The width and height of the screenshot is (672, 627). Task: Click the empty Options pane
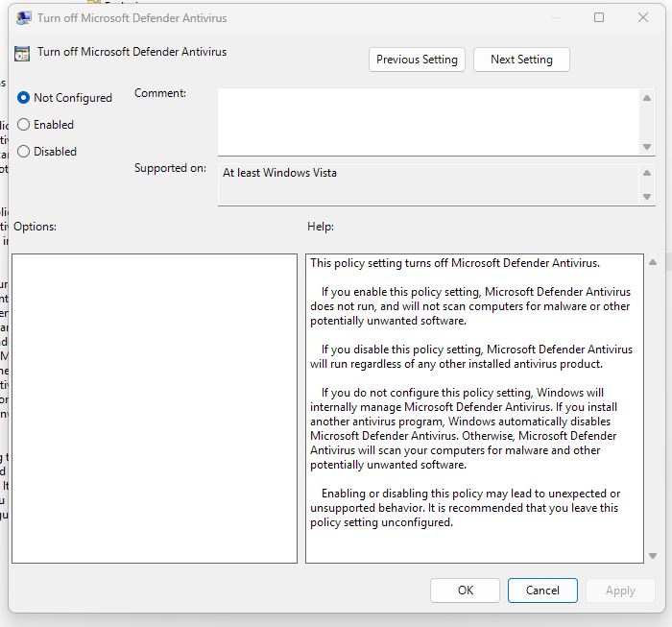click(155, 408)
